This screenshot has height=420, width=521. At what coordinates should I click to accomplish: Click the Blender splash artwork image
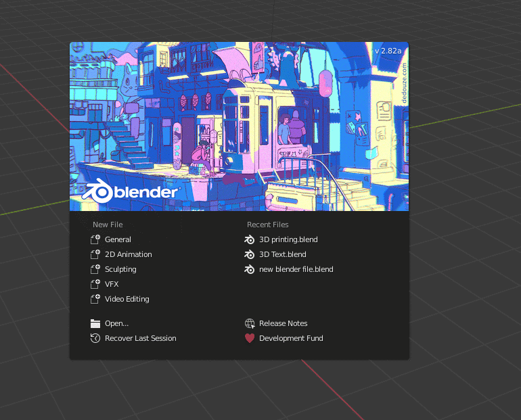tap(240, 126)
